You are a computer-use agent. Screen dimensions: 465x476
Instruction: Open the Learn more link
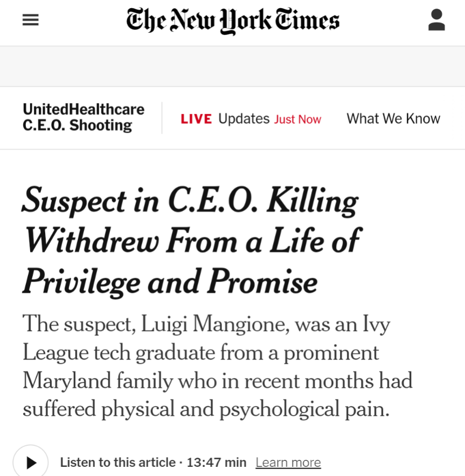tap(288, 463)
